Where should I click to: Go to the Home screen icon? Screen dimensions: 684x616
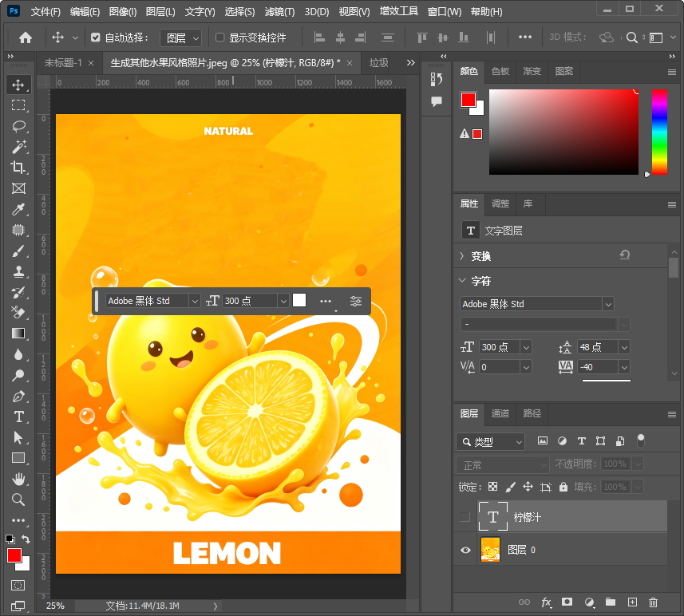(x=26, y=38)
